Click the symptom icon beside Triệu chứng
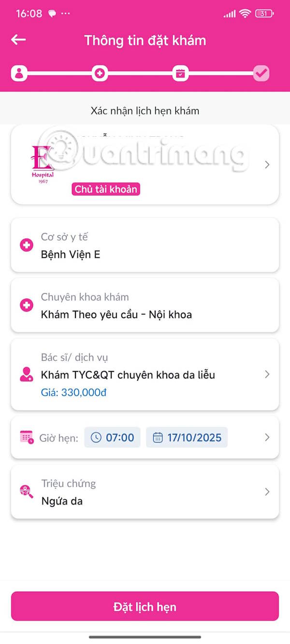The width and height of the screenshot is (290, 644). (26, 491)
